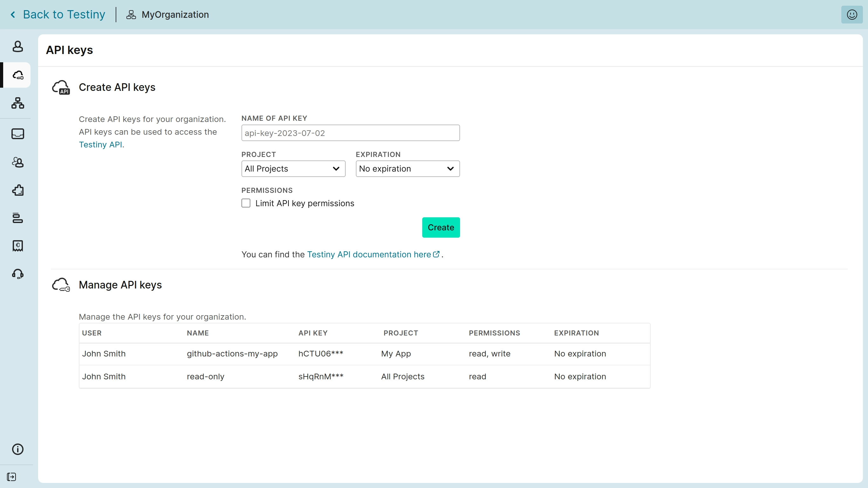Select the github-actions-my-app key row

[232, 354]
